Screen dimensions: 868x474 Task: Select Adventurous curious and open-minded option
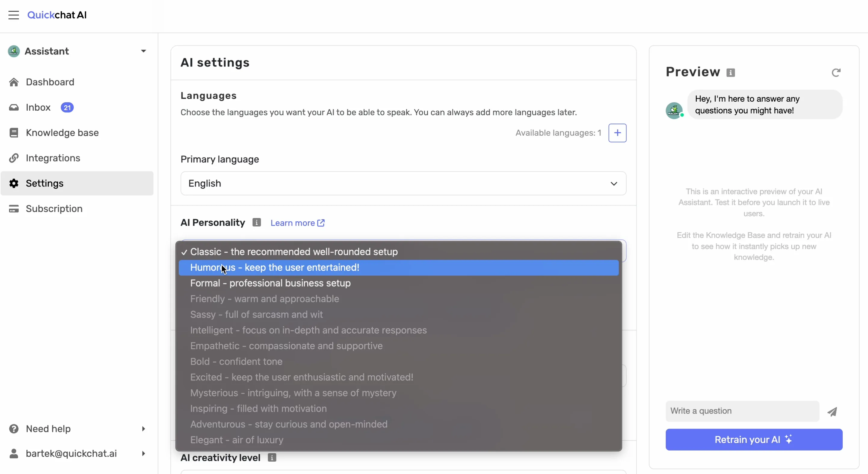pos(399,424)
